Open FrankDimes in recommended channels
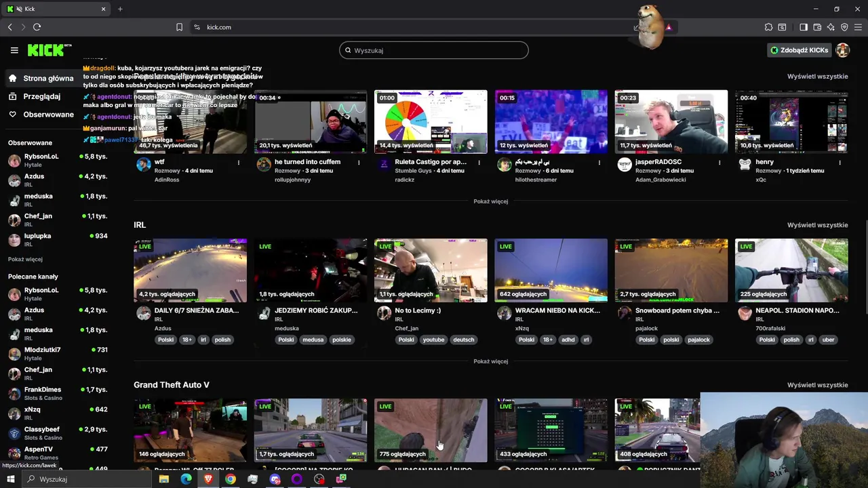Image resolution: width=868 pixels, height=488 pixels. tap(58, 393)
